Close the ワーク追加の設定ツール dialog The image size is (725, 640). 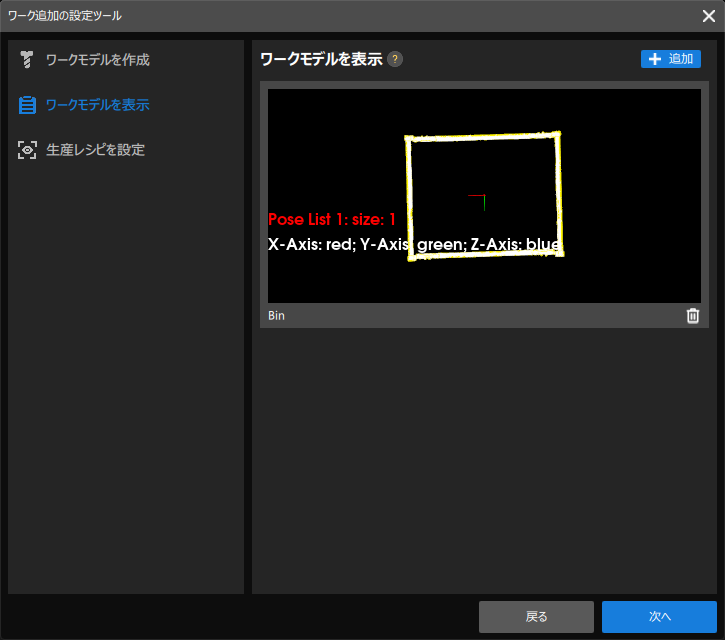click(708, 16)
